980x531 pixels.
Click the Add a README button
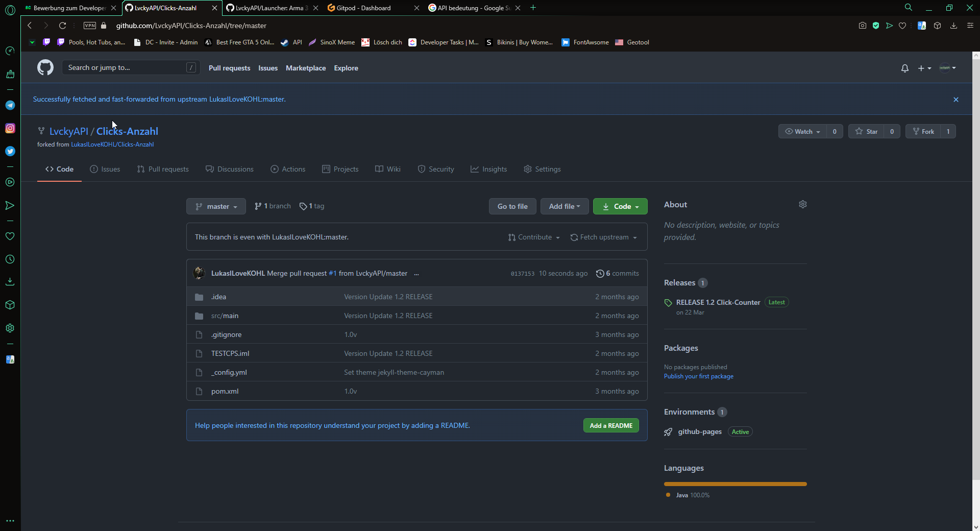(x=610, y=426)
